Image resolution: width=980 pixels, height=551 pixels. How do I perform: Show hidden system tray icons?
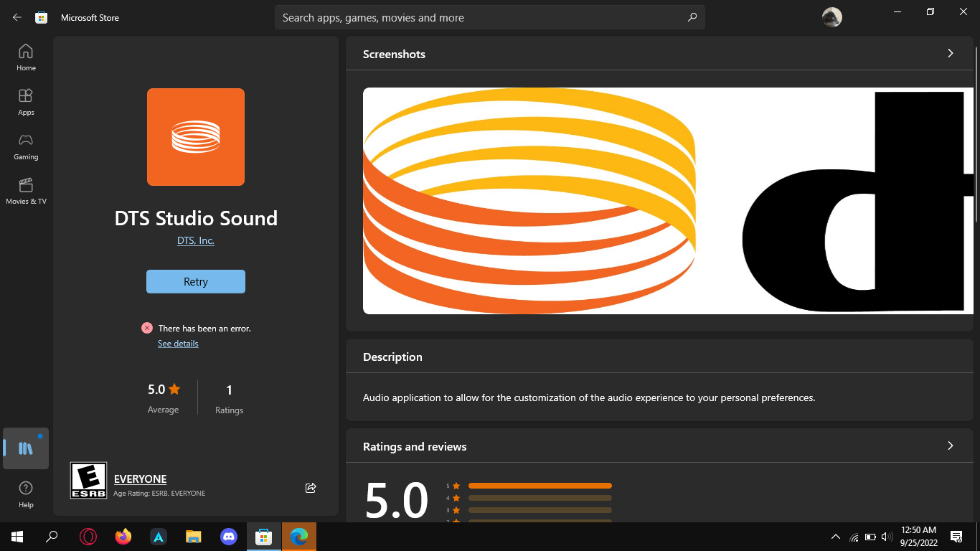[x=836, y=536]
